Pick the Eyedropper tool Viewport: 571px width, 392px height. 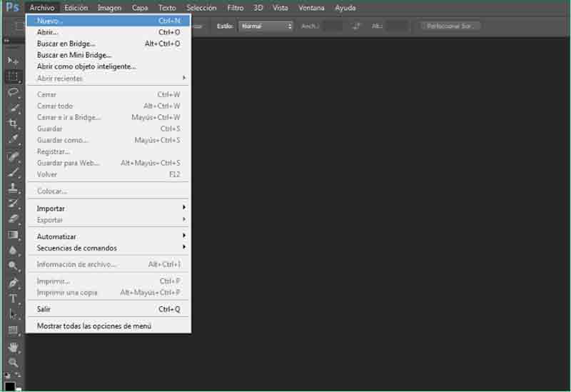pyautogui.click(x=13, y=139)
